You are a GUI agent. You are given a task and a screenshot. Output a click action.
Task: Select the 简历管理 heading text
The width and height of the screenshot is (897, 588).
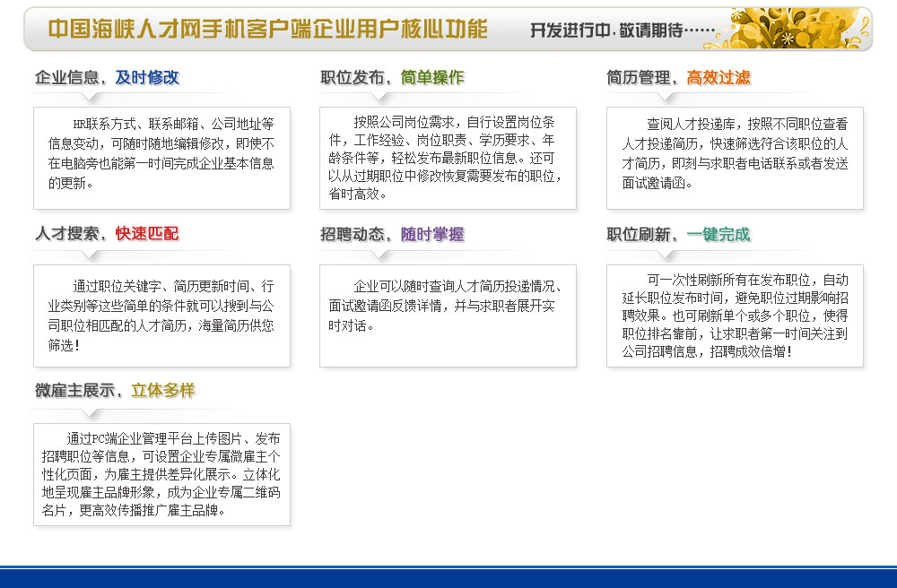click(639, 77)
